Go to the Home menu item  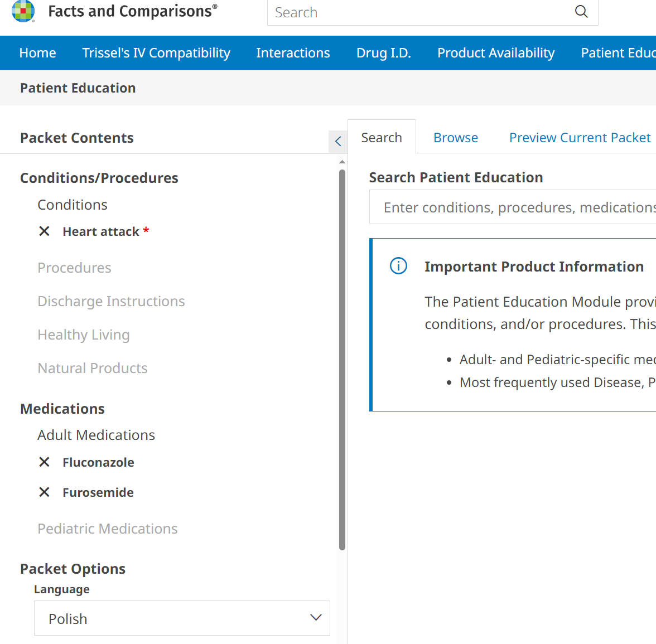(x=37, y=53)
